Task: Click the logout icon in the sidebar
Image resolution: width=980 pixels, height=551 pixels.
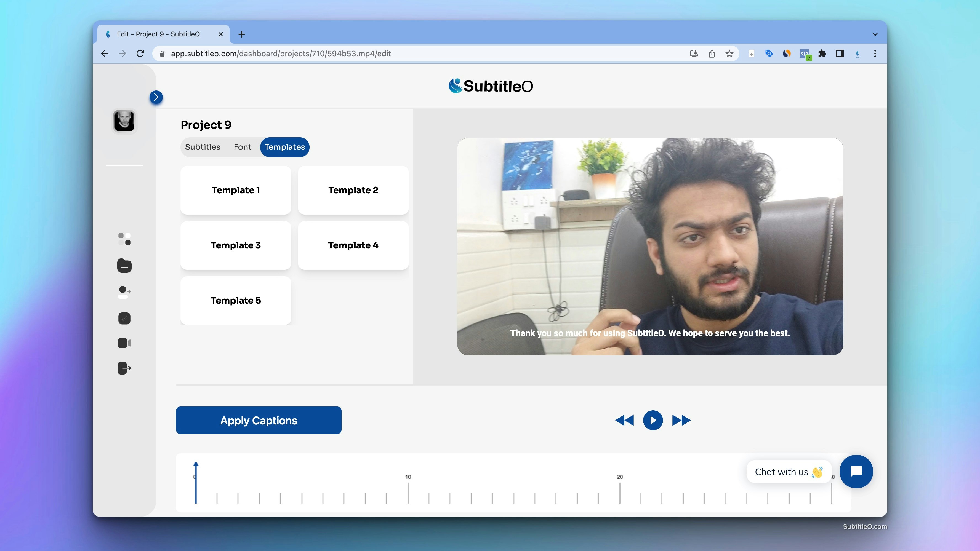Action: 124,368
